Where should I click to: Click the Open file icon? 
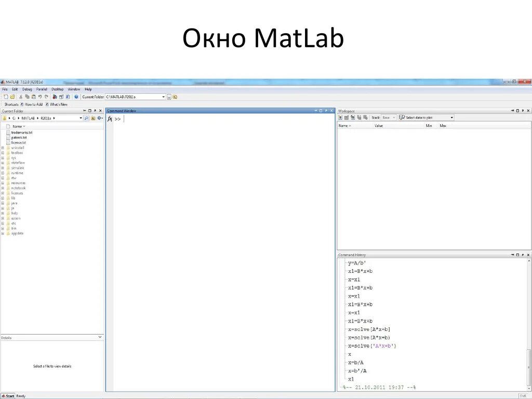point(12,97)
